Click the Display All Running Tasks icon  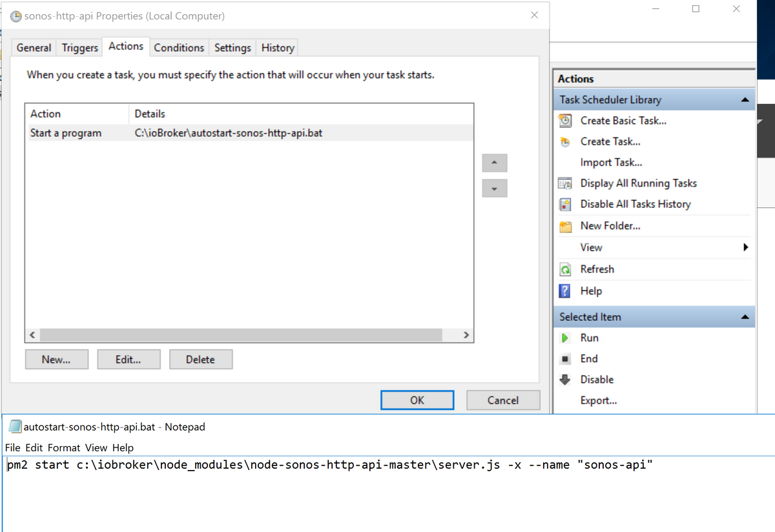pos(565,183)
